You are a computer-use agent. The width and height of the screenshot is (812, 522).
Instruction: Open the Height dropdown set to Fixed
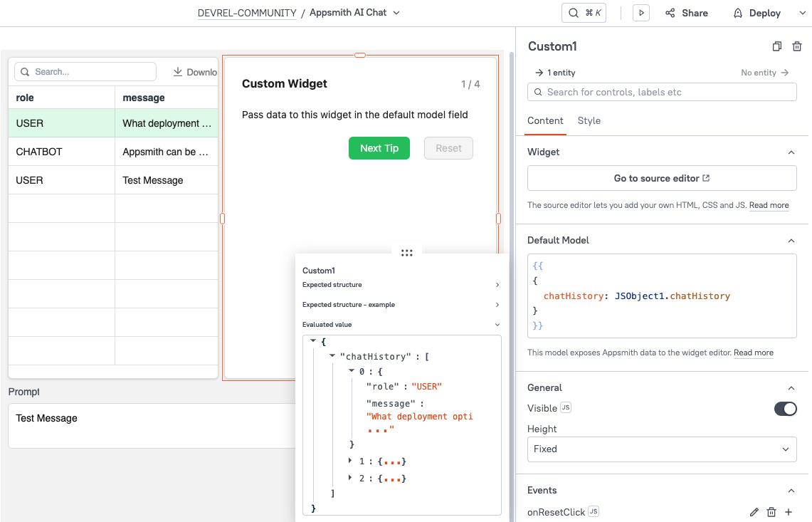pos(662,449)
